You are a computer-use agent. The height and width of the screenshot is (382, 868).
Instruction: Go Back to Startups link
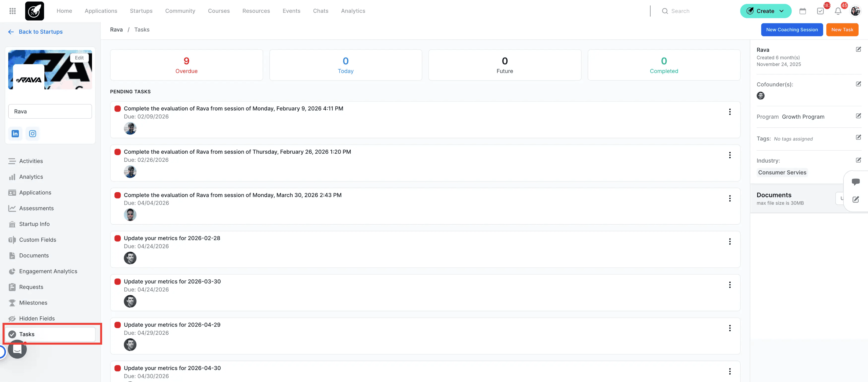click(x=35, y=32)
